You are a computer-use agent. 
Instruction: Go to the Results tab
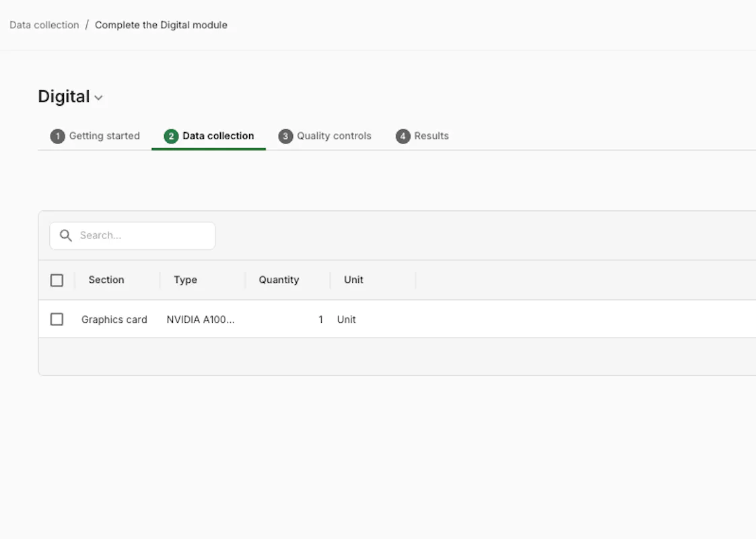(422, 136)
